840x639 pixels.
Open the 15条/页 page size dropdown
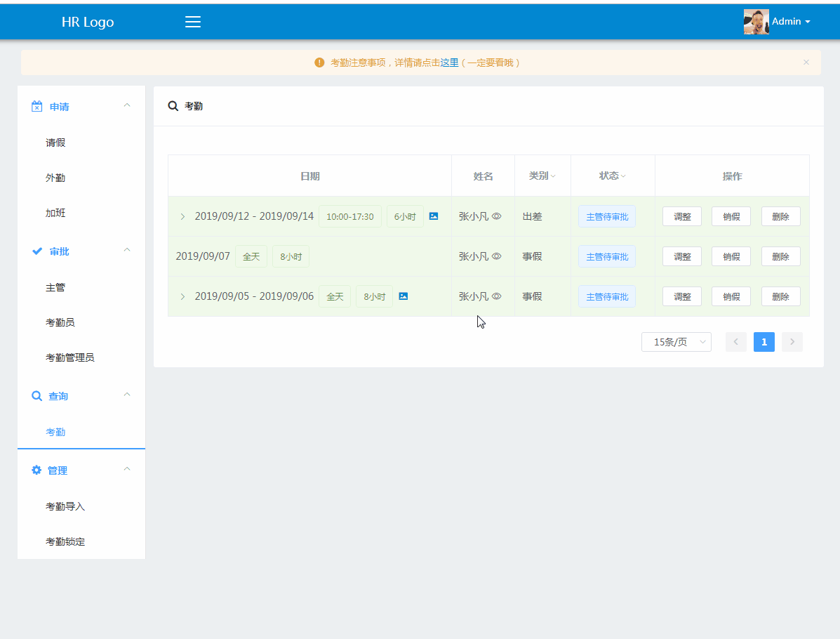tap(676, 342)
